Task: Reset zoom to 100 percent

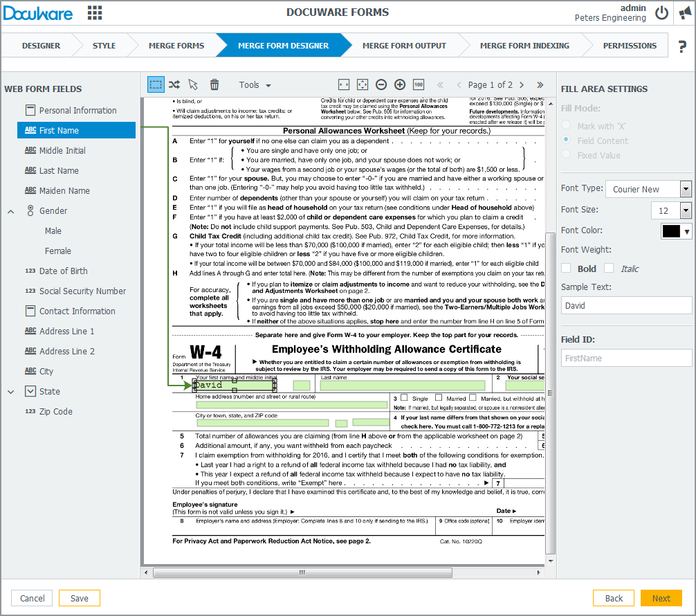Action: (418, 84)
